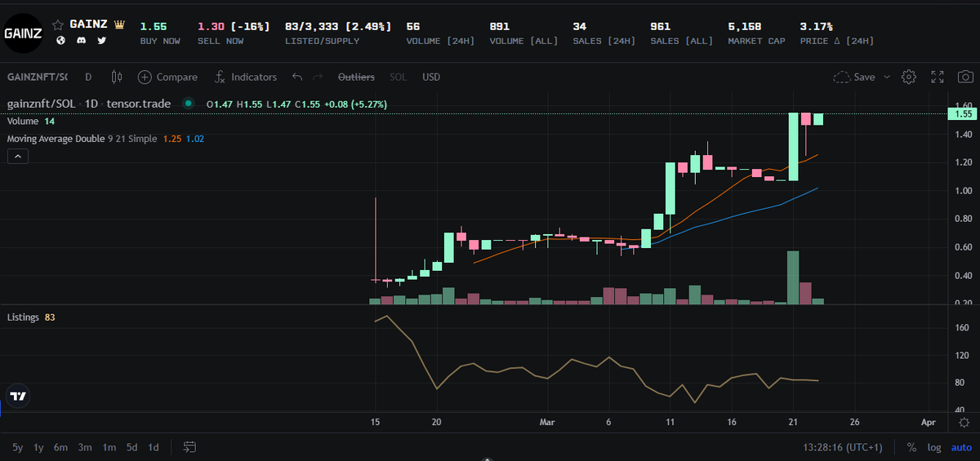The height and width of the screenshot is (461, 980).
Task: Set time range to 1d
Action: 154,447
